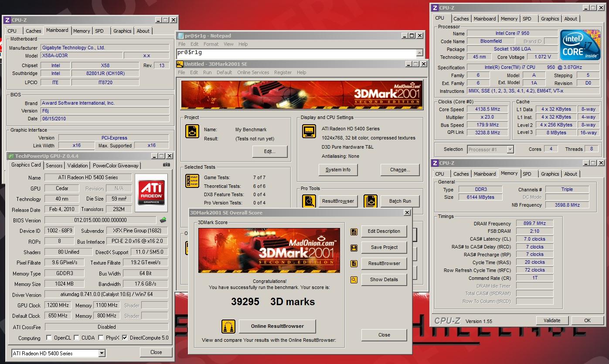Viewport: 609px width, 364px height.
Task: Enable the PhysX checkbox
Action: pyautogui.click(x=101, y=337)
